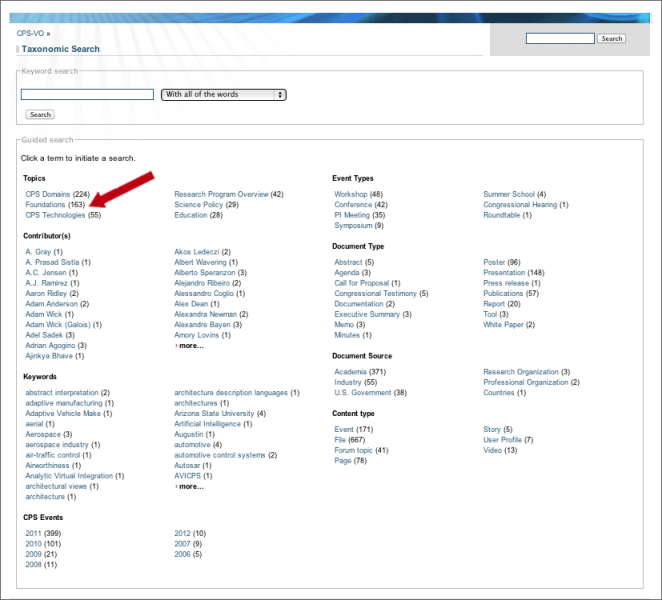Viewport: 662px width, 600px height.
Task: Select the Aerospace keyword
Action: pyautogui.click(x=43, y=435)
